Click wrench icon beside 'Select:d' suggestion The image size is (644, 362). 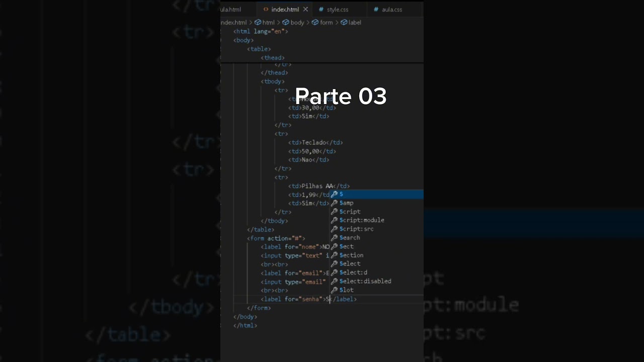(x=334, y=273)
